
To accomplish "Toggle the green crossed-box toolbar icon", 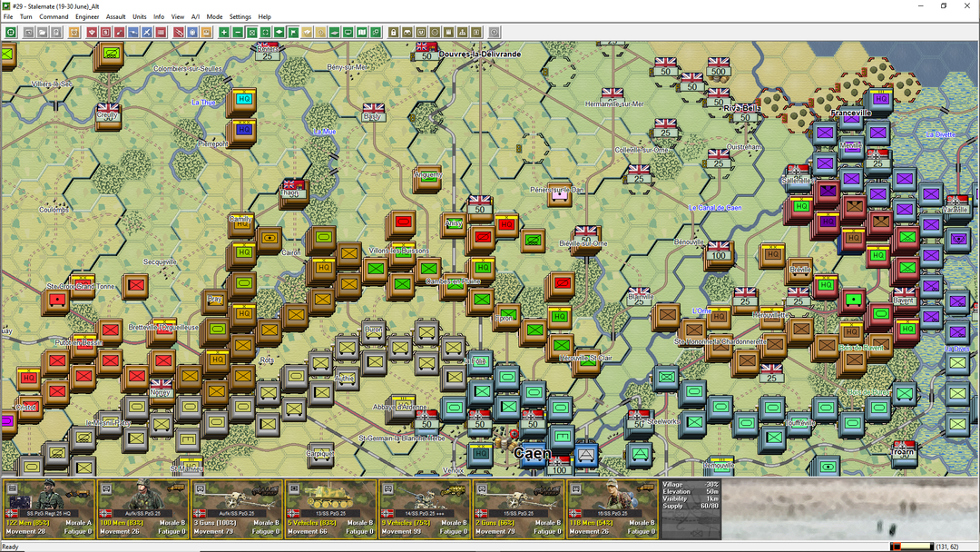I will [x=252, y=32].
